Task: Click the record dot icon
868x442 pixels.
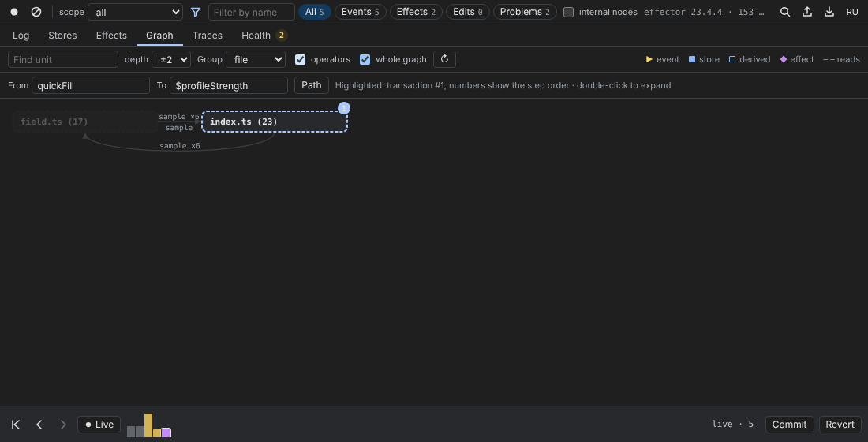Action: pos(14,12)
